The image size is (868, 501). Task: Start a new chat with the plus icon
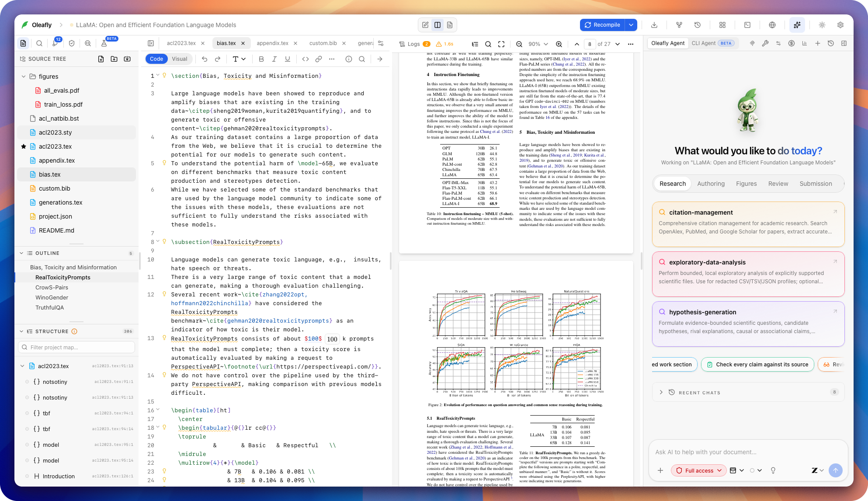(x=818, y=43)
